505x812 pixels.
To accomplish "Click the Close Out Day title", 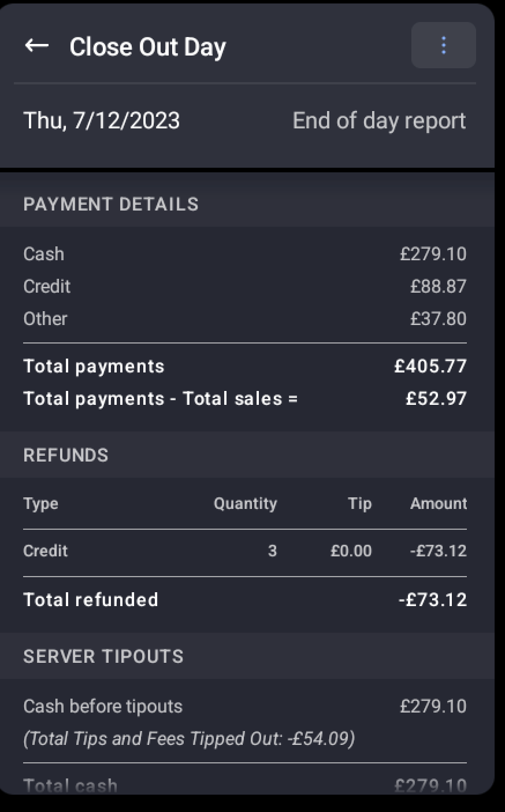I will tap(147, 47).
